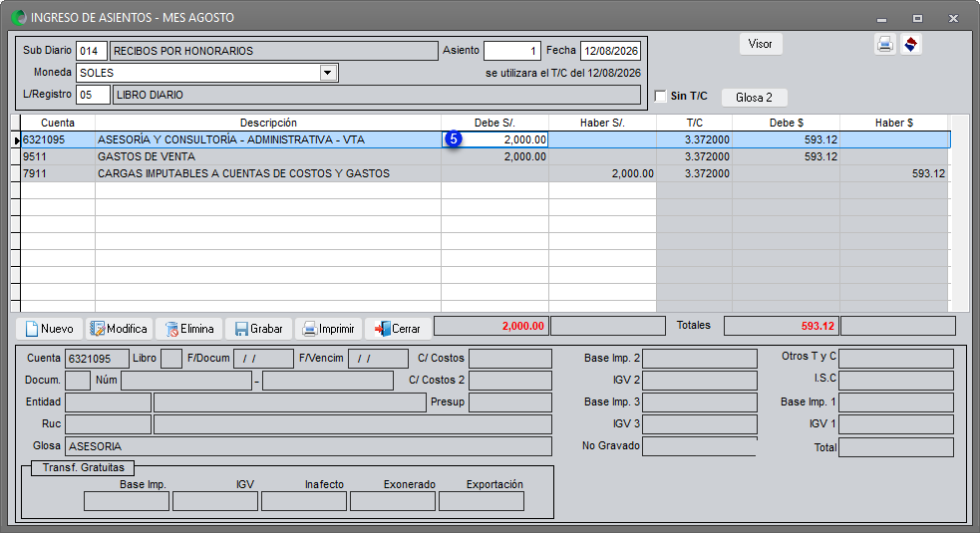Click Transf. Gratuitas Exonerado field
This screenshot has height=533, width=980.
click(393, 501)
